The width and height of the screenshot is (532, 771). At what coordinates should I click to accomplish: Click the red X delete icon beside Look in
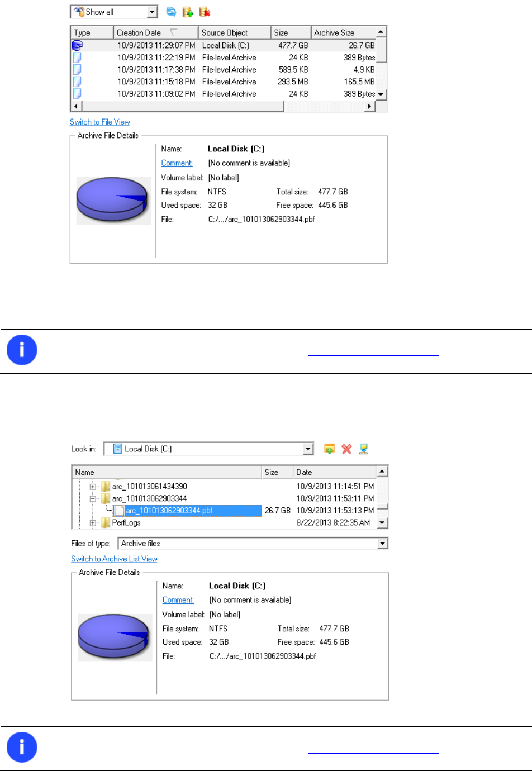pos(346,449)
